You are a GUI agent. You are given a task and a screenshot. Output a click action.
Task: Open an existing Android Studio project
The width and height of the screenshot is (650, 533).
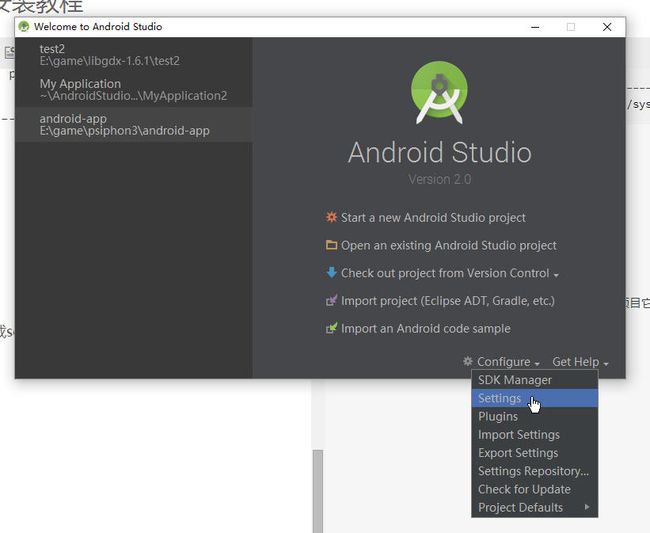pyautogui.click(x=449, y=245)
